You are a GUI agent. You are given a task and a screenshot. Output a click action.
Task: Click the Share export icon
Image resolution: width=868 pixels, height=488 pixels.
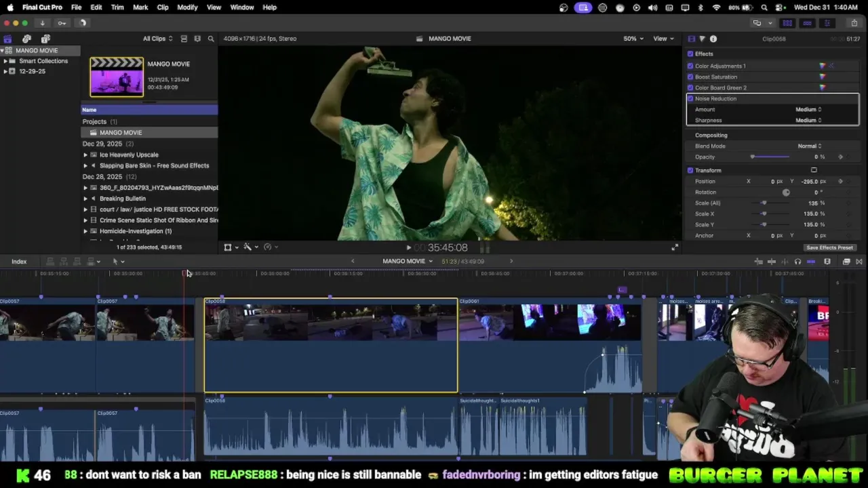(854, 23)
